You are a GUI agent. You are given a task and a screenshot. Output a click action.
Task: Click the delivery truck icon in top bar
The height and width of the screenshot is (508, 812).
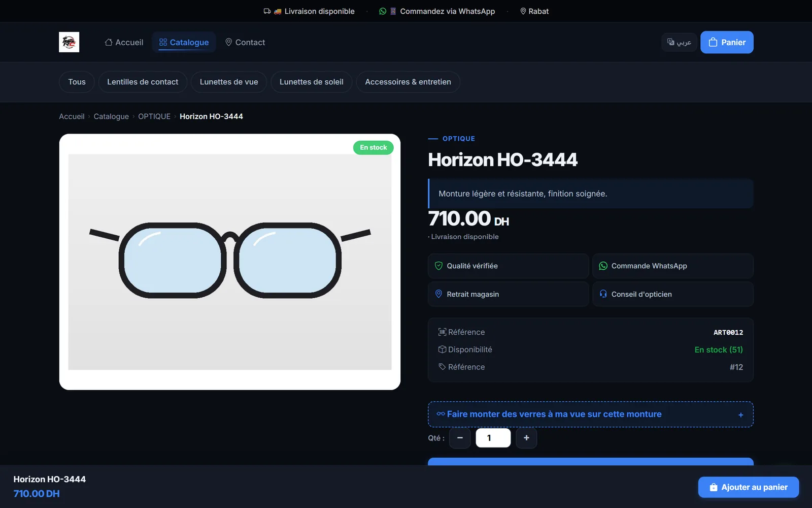point(267,11)
